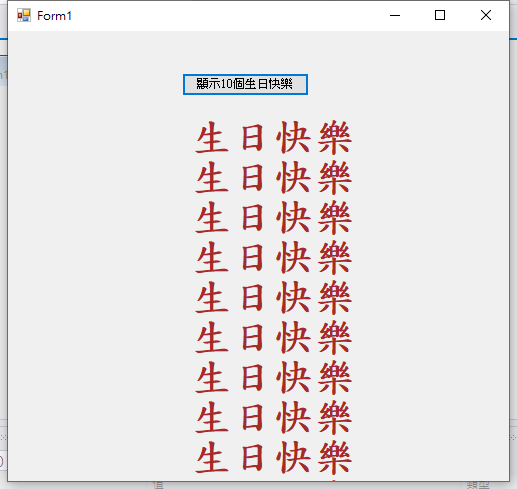The width and height of the screenshot is (517, 489).
Task: Maximize the Form1 window
Action: (x=440, y=15)
